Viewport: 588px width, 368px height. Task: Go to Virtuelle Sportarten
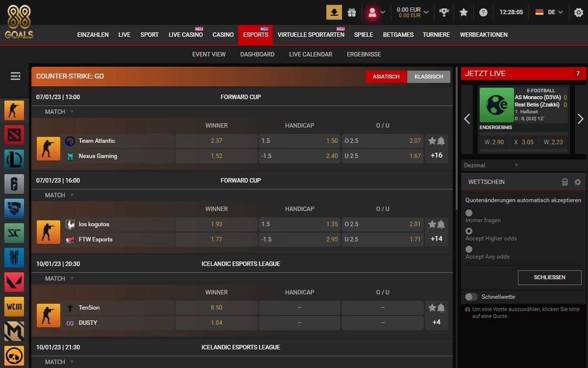311,35
